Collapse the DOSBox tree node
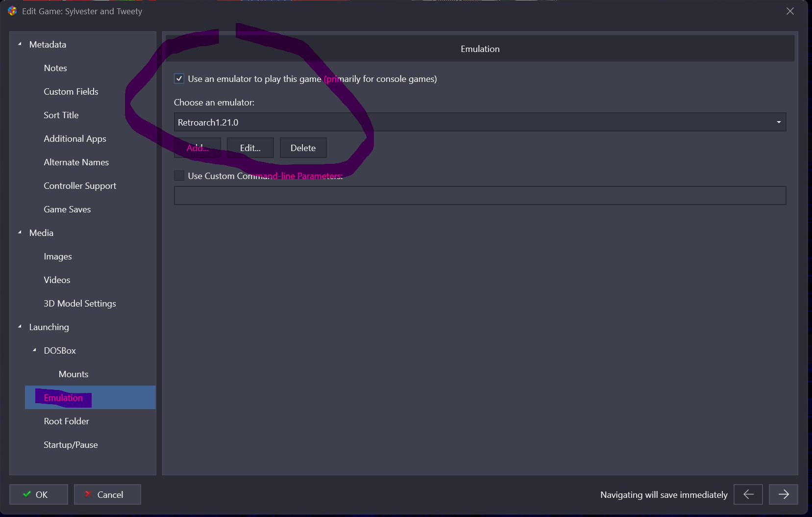Image resolution: width=812 pixels, height=517 pixels. (35, 350)
